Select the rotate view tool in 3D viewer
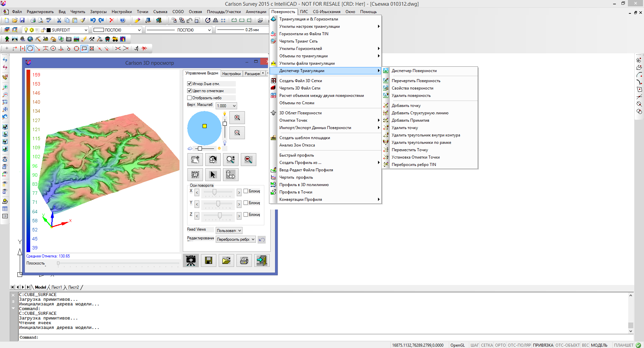This screenshot has width=644, height=348. [213, 160]
